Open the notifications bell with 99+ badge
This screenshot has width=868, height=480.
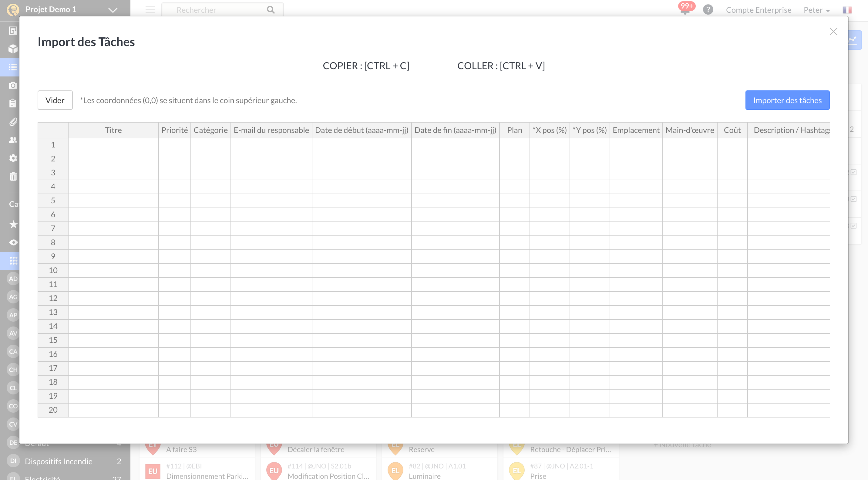tap(685, 9)
